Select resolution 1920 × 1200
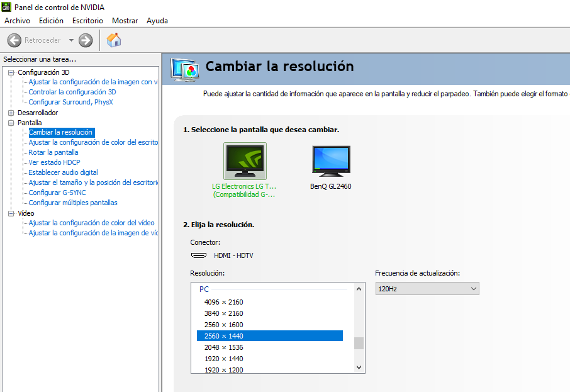The image size is (570, 392). coord(270,369)
